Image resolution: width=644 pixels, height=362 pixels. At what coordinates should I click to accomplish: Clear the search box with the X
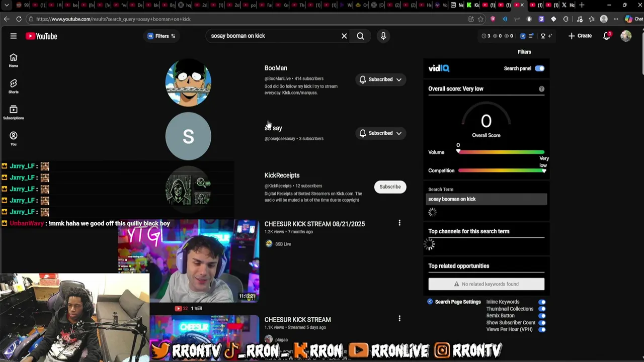344,36
